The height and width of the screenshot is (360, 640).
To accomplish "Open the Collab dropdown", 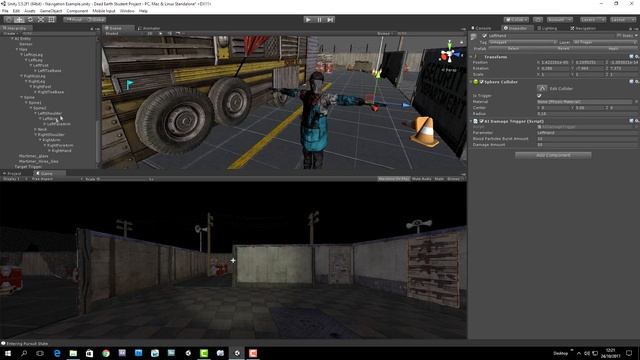I will click(x=516, y=20).
